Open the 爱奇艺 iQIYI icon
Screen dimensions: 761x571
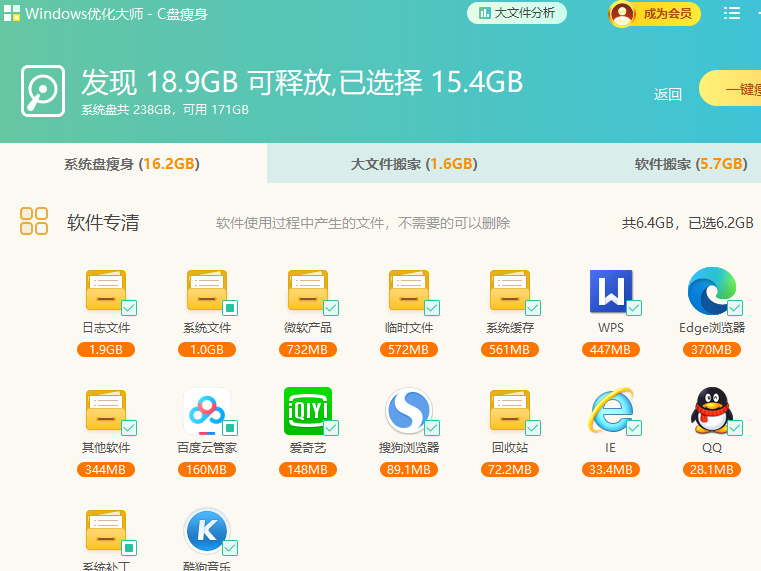click(308, 410)
